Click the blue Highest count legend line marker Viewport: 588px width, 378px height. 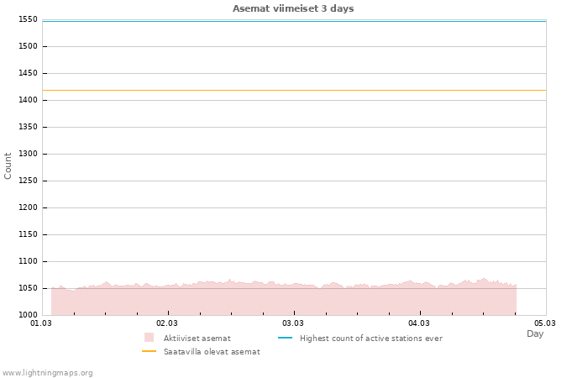point(285,338)
